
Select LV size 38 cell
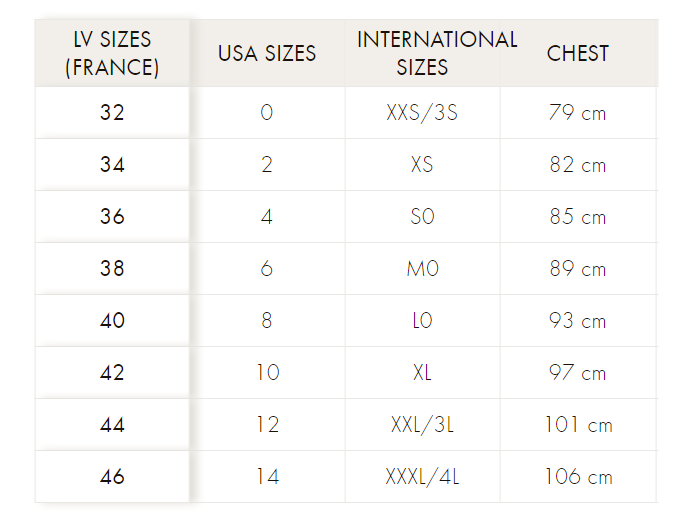(x=112, y=269)
